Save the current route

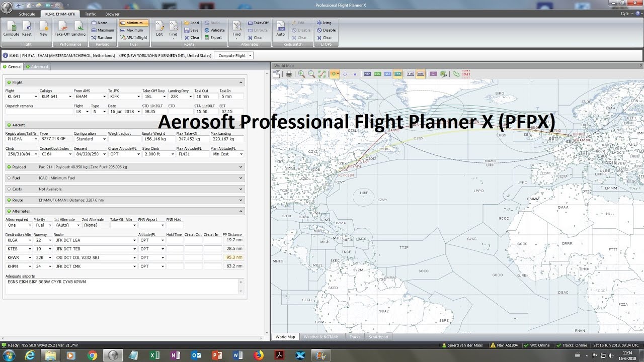[191, 30]
